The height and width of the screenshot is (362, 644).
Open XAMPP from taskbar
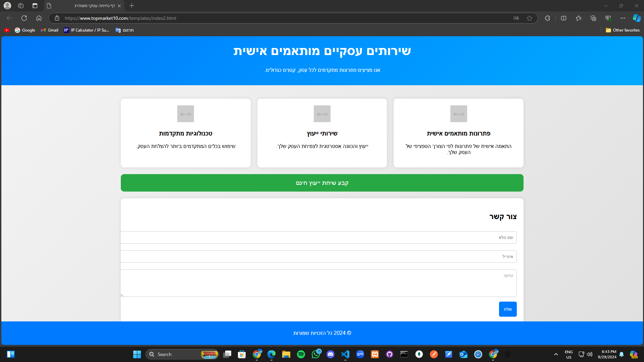[x=375, y=354]
